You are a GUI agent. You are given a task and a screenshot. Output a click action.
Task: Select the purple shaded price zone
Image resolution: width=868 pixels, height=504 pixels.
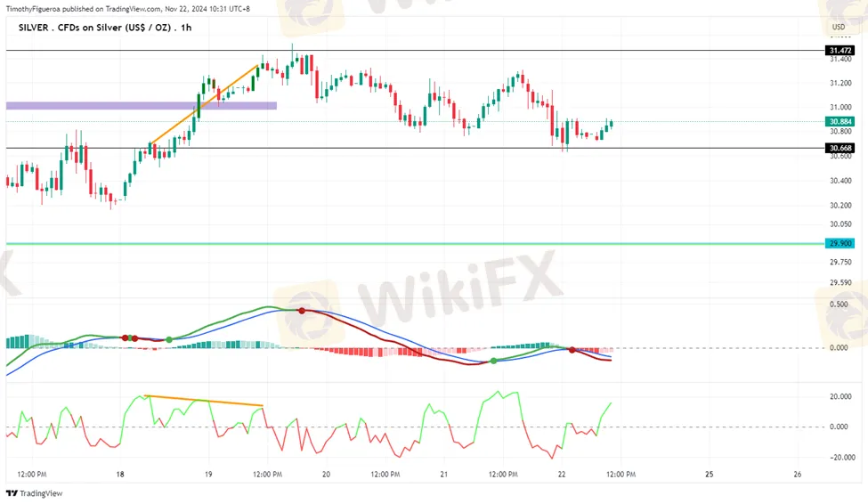141,105
